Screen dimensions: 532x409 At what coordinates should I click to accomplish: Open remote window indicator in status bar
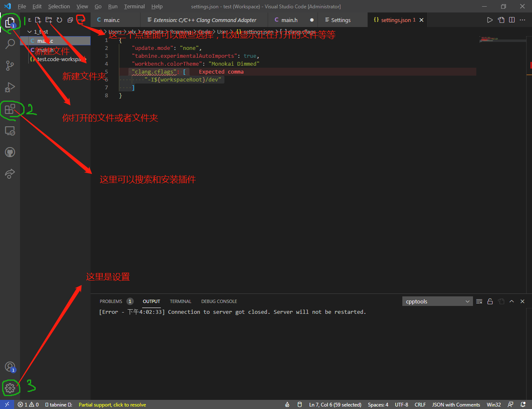point(7,404)
